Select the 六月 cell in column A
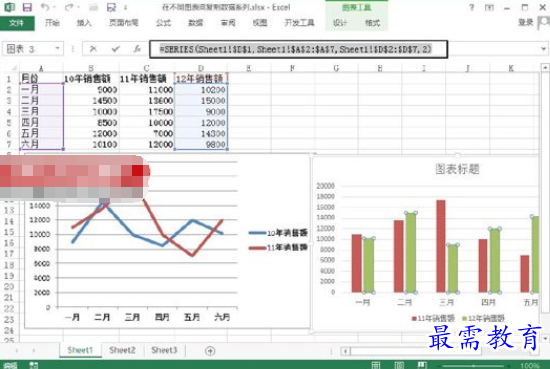 41,144
